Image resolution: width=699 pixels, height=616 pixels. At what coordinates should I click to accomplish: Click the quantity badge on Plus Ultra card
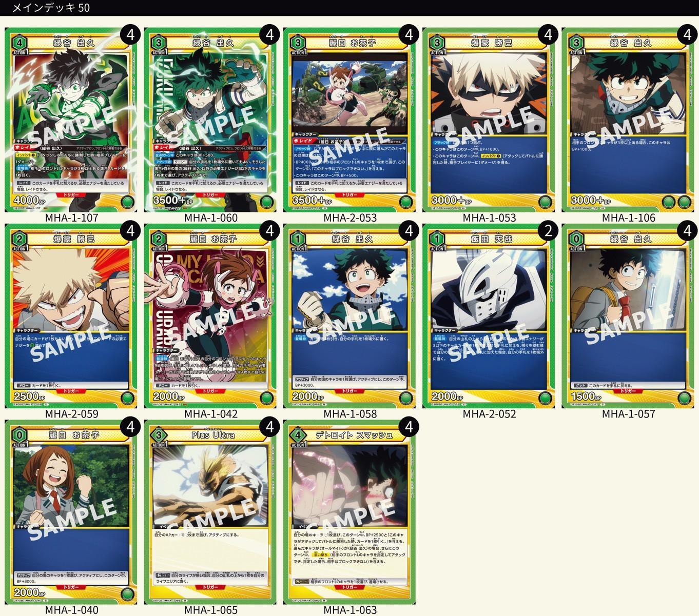(x=269, y=427)
